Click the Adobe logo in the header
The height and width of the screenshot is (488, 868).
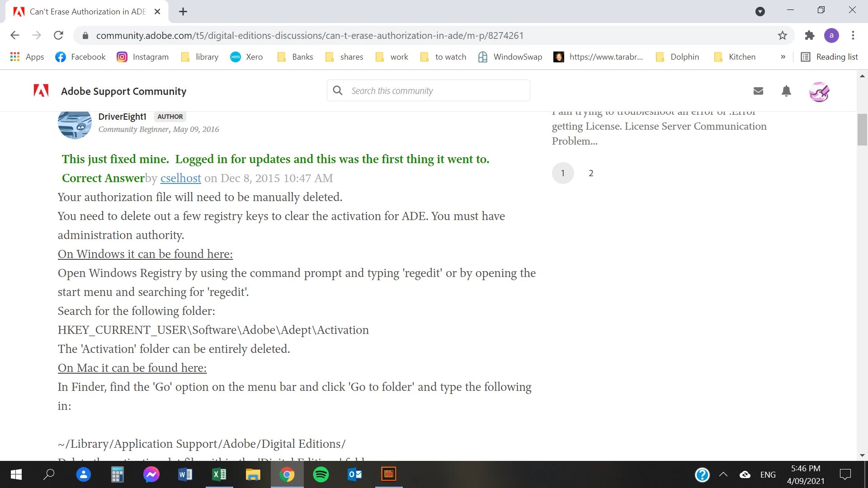coord(41,91)
